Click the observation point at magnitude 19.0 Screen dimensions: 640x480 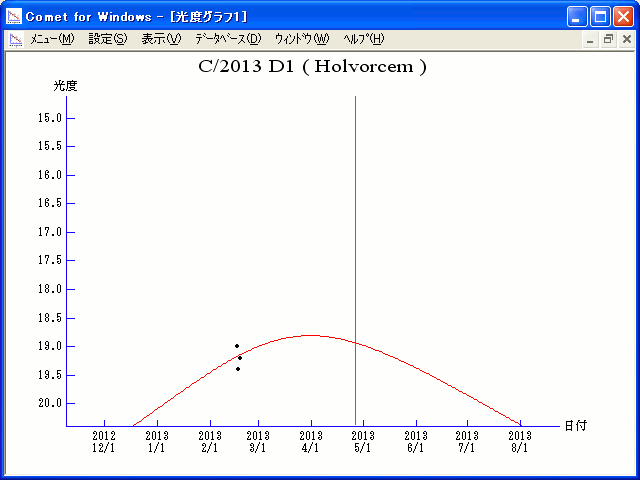pyautogui.click(x=237, y=346)
